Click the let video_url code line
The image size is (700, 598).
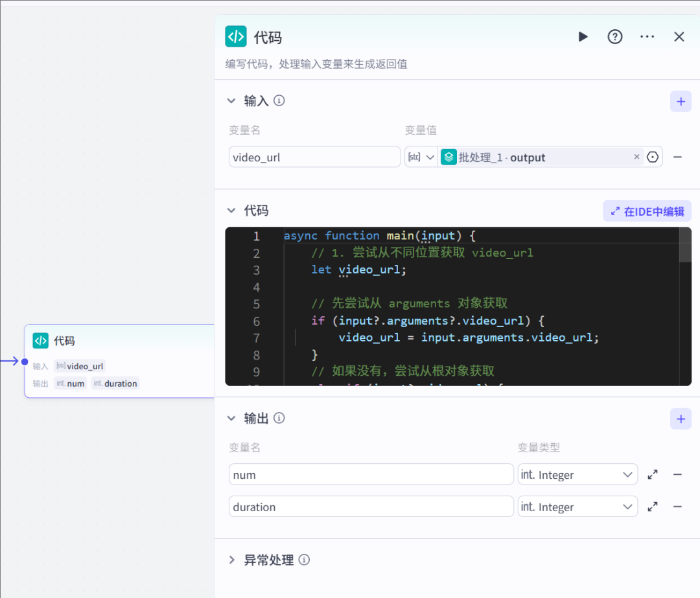358,270
